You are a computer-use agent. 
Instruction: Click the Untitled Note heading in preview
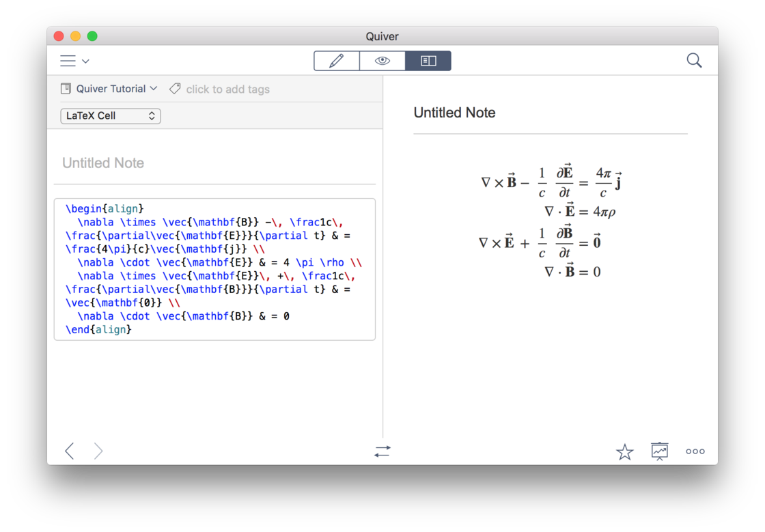[x=455, y=113]
